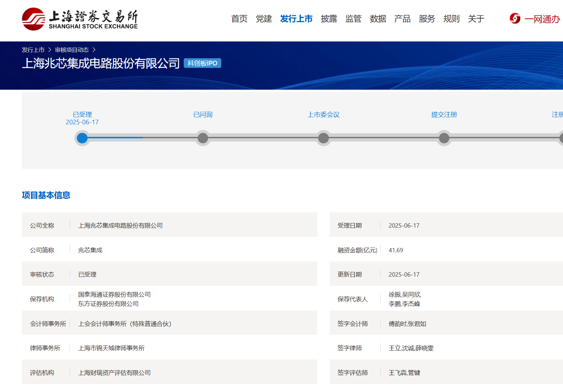Open the 监管 menu item
563x392 pixels.
[x=354, y=19]
